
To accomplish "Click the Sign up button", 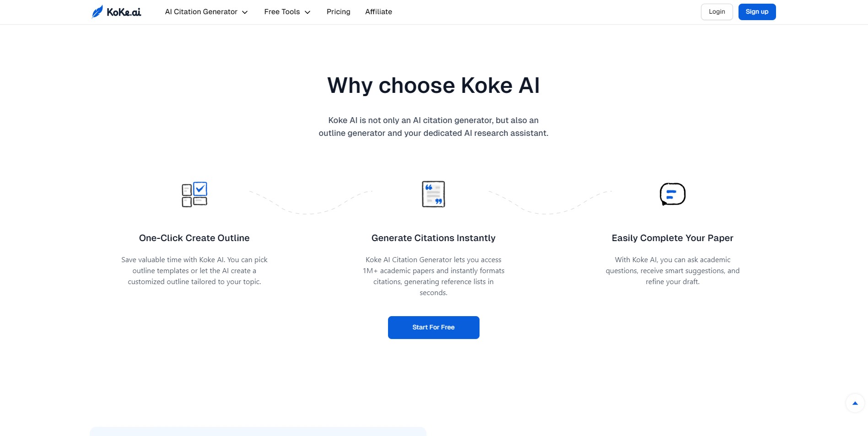I will click(x=757, y=12).
